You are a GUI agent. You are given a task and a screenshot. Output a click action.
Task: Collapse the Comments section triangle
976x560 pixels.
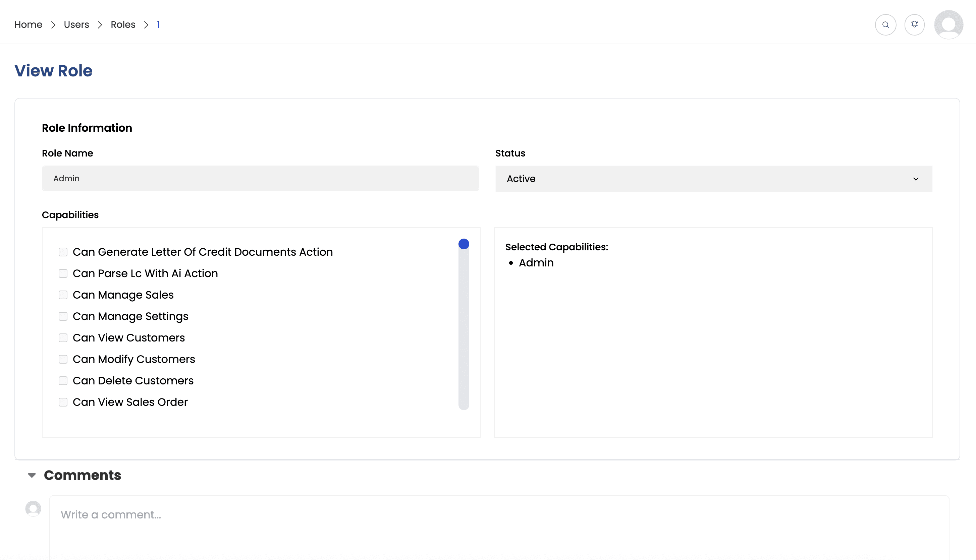point(32,476)
